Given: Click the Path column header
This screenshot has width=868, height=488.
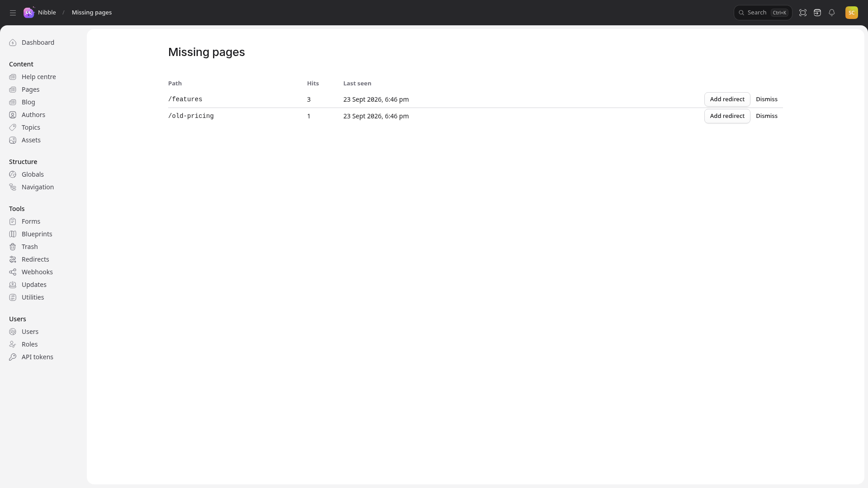Looking at the screenshot, I should (x=175, y=83).
